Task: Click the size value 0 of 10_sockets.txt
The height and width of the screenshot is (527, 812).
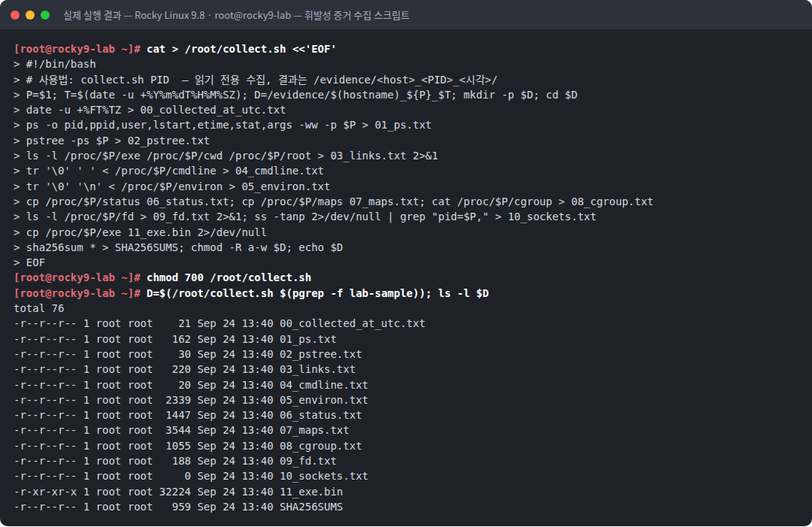Action: 187,477
